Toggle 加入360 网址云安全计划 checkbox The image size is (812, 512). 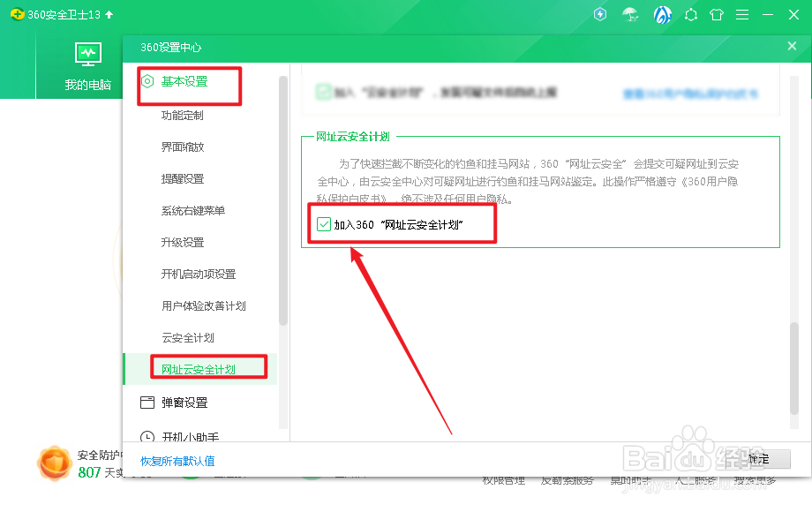coord(324,224)
